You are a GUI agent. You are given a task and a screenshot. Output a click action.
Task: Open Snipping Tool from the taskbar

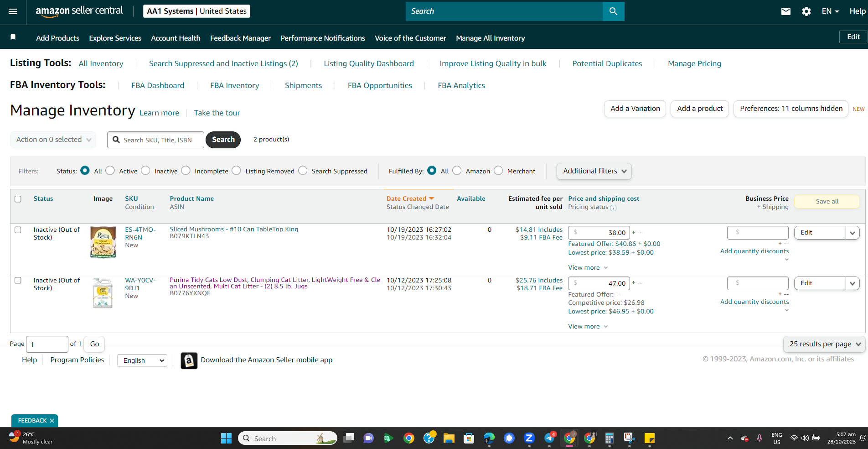coord(629,439)
